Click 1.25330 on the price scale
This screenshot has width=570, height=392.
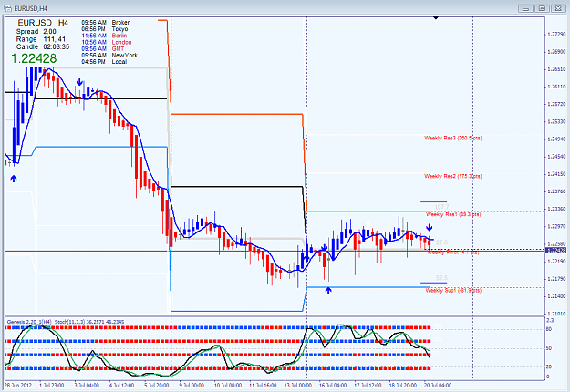556,121
